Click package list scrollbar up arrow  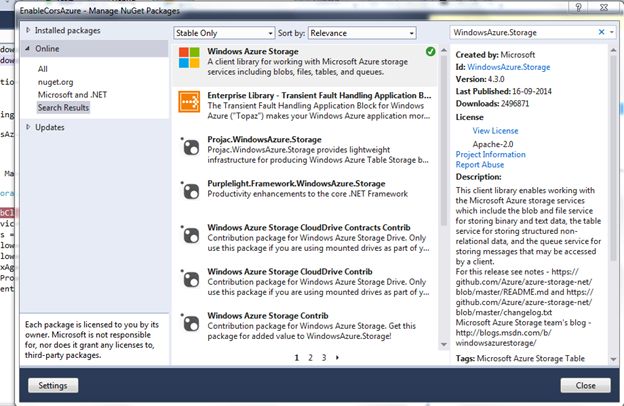pyautogui.click(x=444, y=51)
